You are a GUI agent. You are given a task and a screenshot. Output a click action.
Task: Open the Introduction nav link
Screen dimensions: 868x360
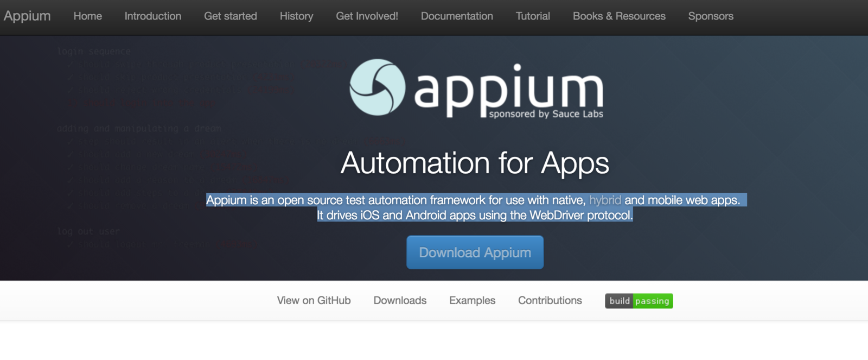tap(153, 16)
